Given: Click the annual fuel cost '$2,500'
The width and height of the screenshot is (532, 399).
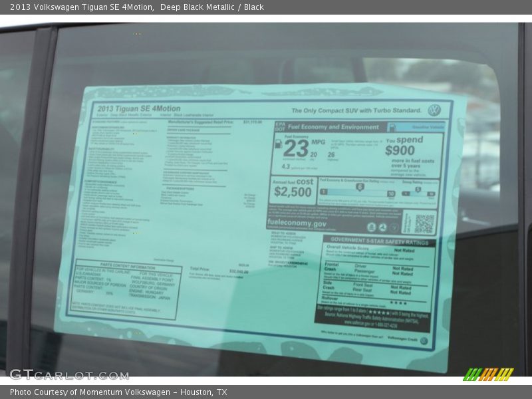Looking at the screenshot, I should [x=293, y=192].
